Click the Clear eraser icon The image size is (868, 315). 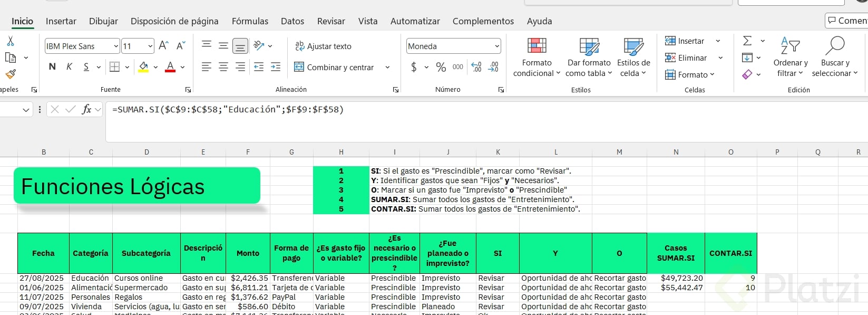(747, 74)
